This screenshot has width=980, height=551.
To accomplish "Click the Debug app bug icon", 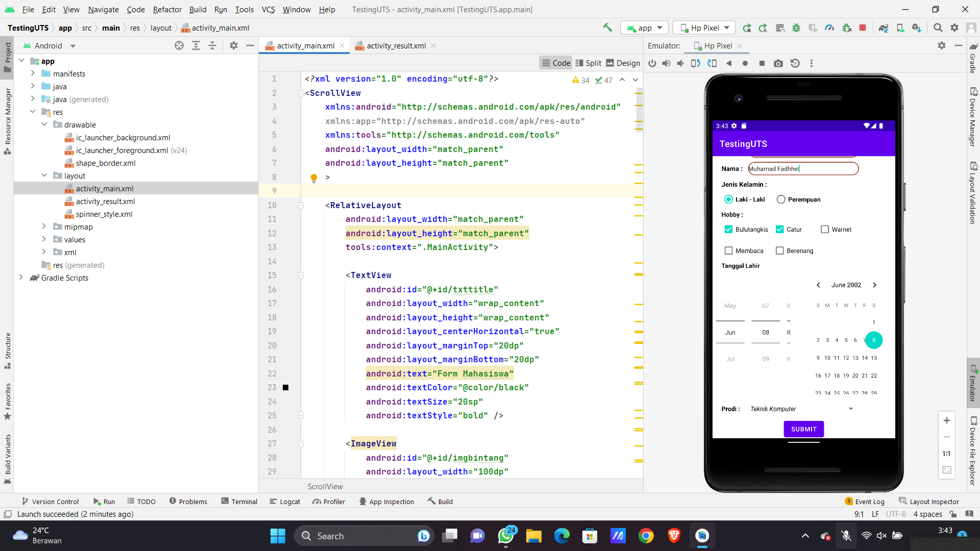I will coord(796,28).
